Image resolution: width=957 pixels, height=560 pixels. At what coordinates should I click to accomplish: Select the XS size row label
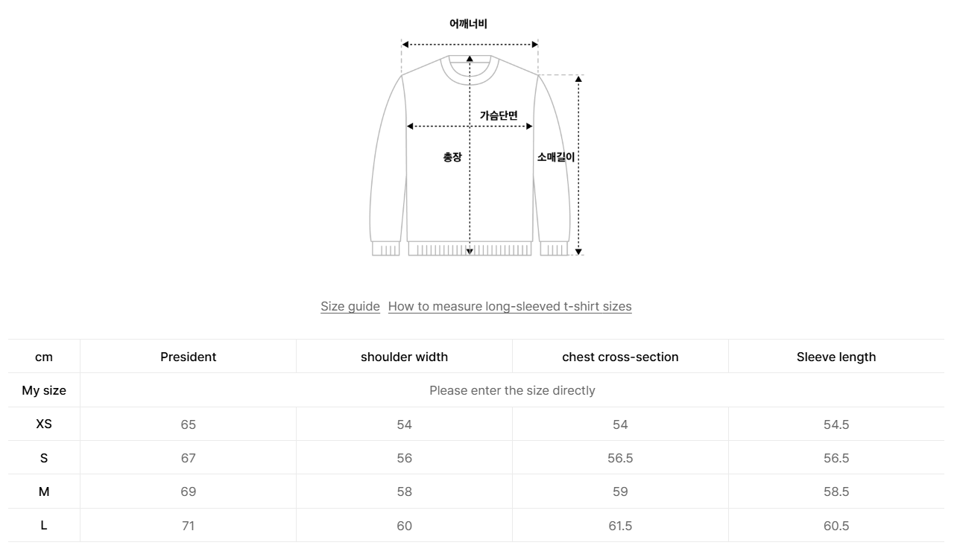point(44,424)
